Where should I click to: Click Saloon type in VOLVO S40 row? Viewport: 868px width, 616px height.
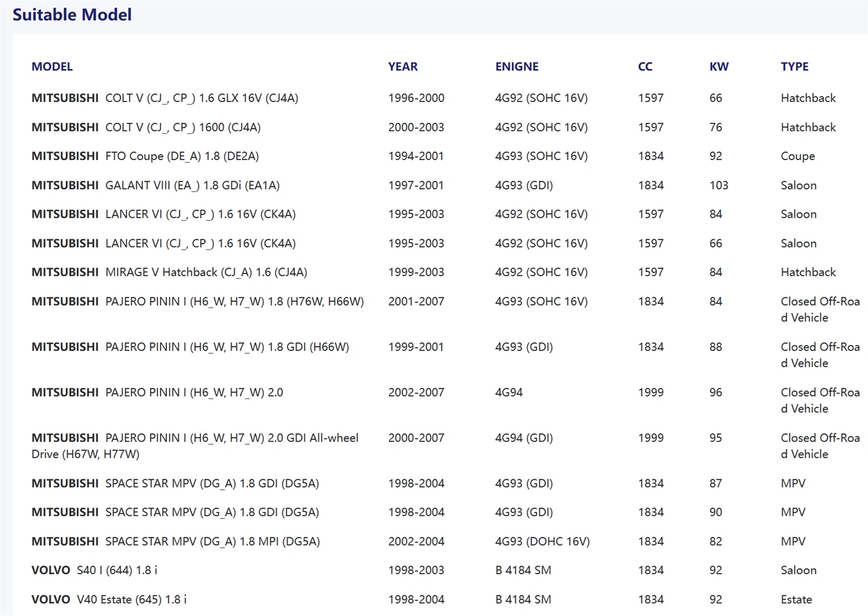(799, 570)
